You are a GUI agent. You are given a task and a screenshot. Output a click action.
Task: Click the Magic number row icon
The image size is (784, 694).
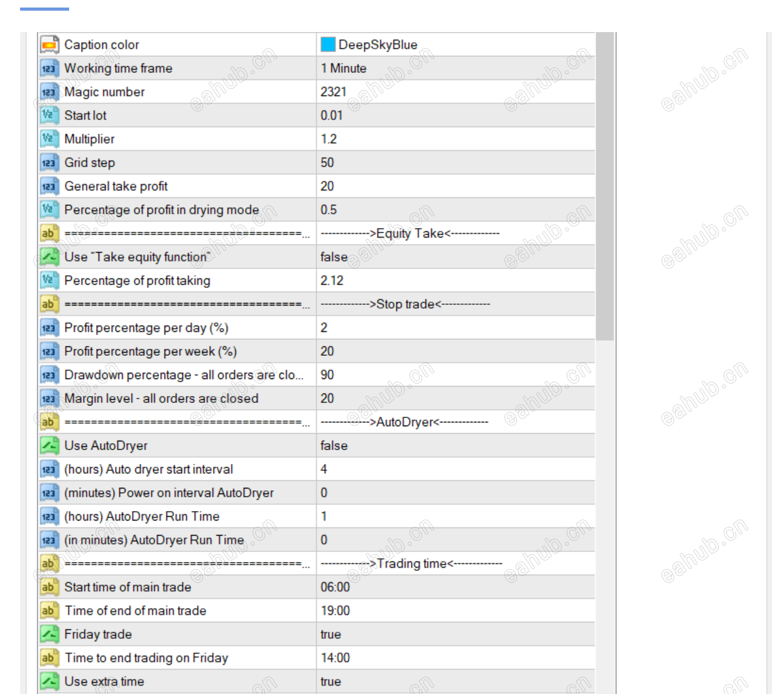(49, 92)
